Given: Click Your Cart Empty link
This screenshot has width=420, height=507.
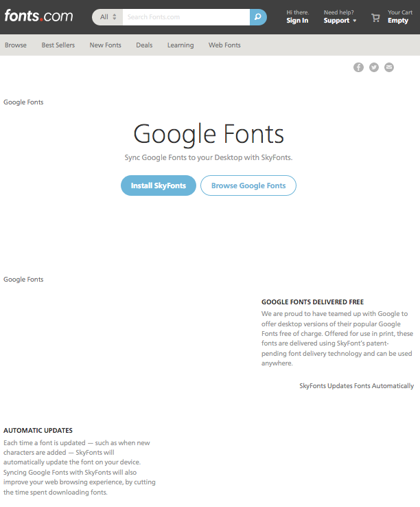Looking at the screenshot, I should point(400,16).
